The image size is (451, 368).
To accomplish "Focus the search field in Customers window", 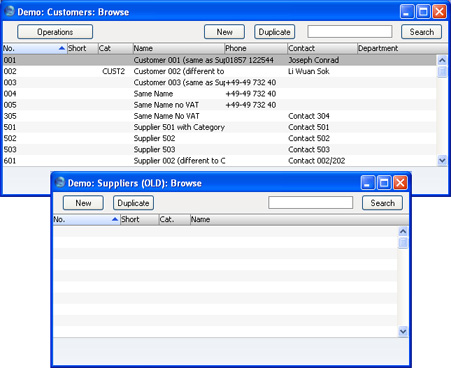I will pyautogui.click(x=350, y=32).
